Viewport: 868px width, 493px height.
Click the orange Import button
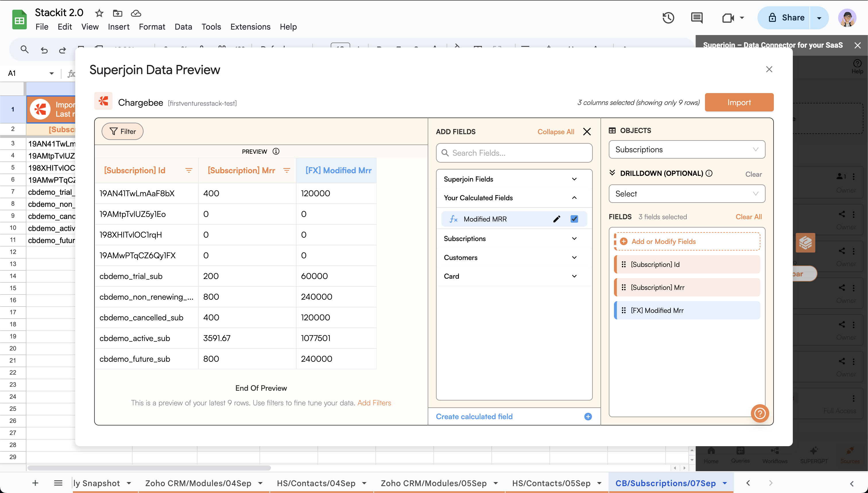pos(739,102)
